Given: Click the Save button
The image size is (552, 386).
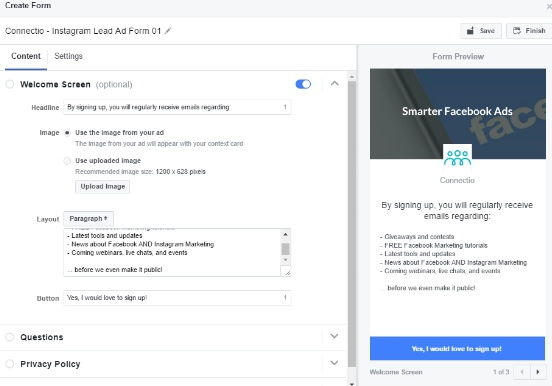Looking at the screenshot, I should 481,31.
